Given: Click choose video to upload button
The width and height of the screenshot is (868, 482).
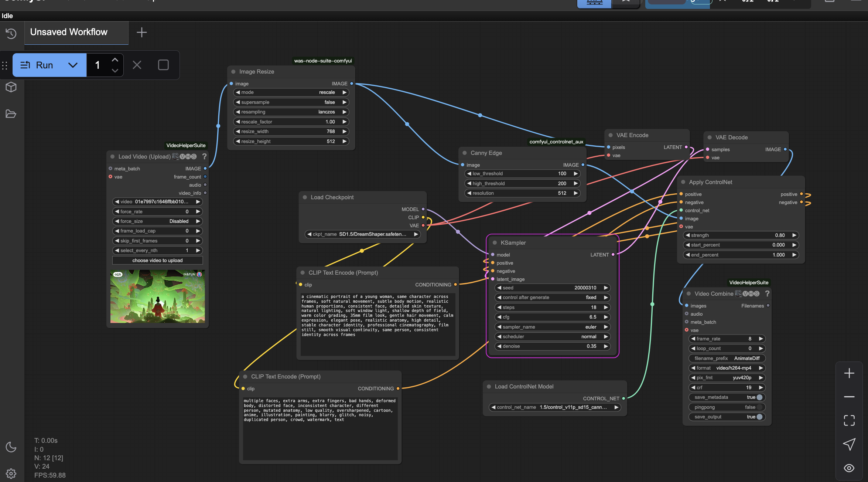Looking at the screenshot, I should [x=157, y=261].
